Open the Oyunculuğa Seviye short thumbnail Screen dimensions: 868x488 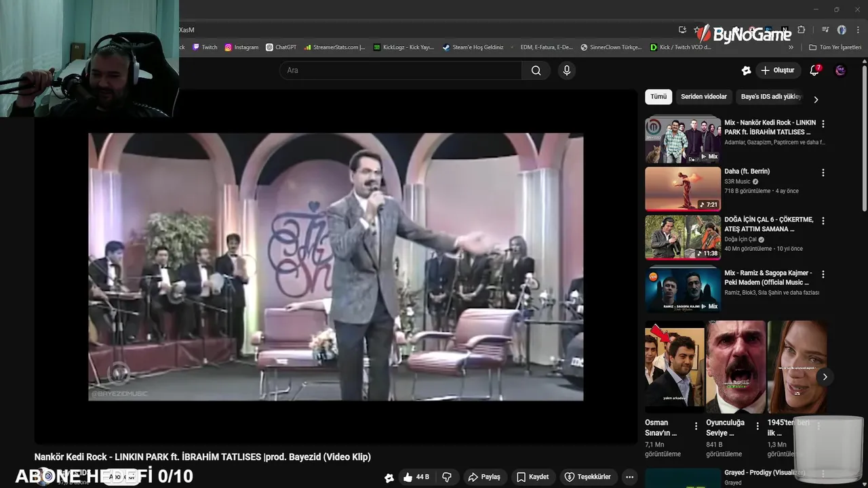coord(736,367)
